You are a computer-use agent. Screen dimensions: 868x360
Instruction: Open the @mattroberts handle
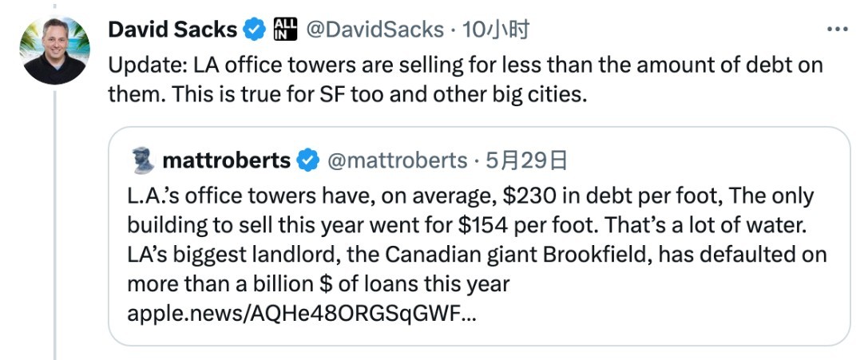click(397, 160)
